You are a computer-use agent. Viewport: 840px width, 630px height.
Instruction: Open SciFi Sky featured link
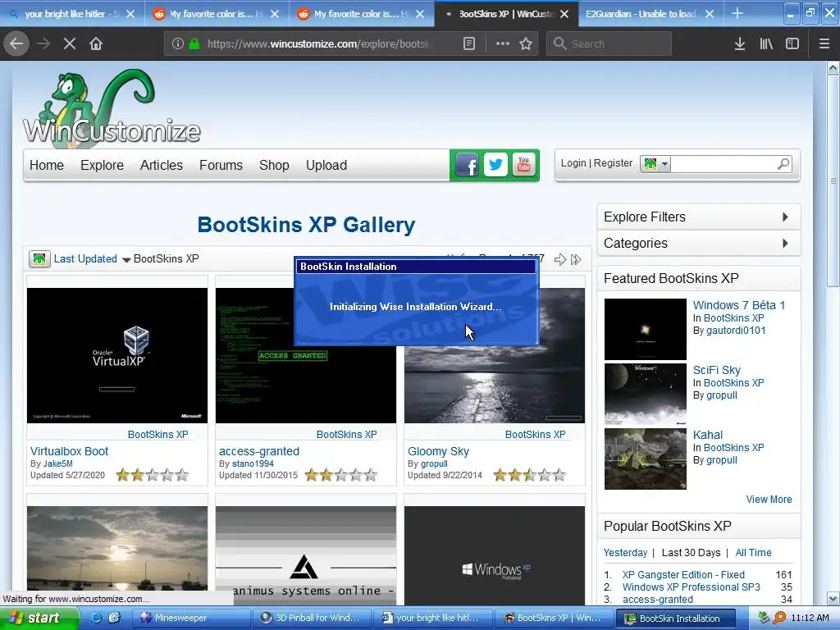coord(717,370)
